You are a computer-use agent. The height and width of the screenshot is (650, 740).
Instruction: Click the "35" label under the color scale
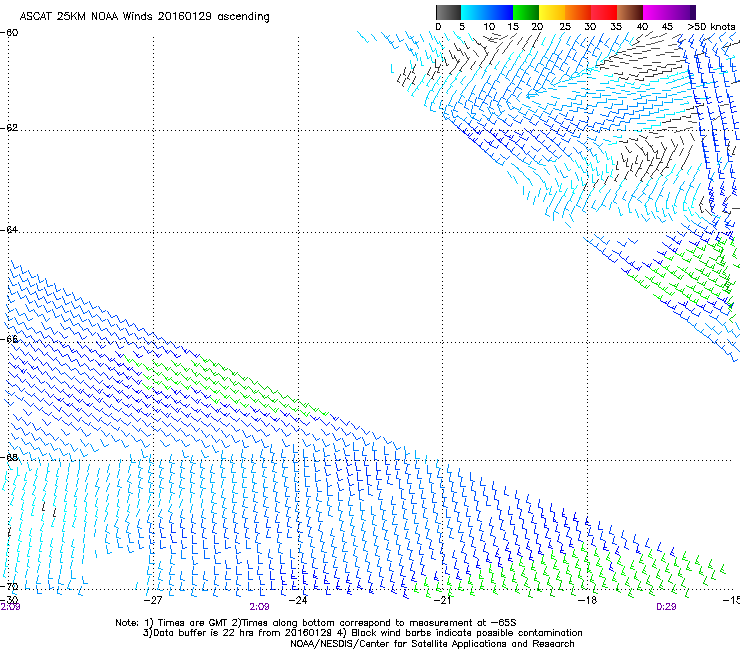616,26
